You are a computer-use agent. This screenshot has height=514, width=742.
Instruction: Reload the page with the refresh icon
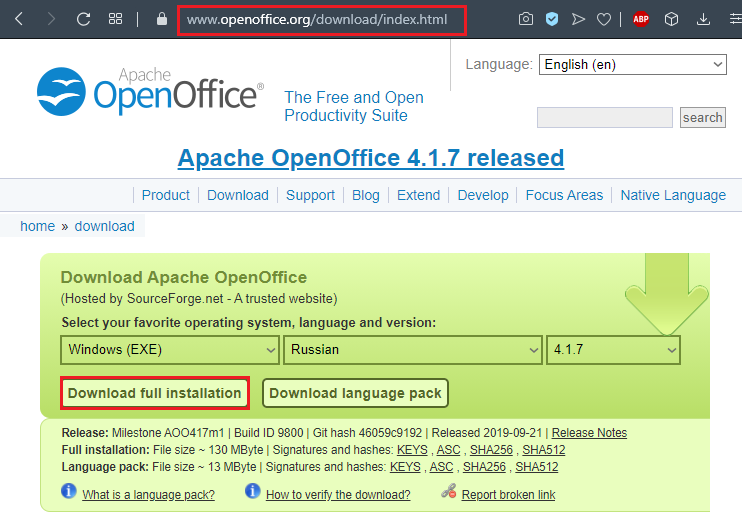pyautogui.click(x=83, y=19)
